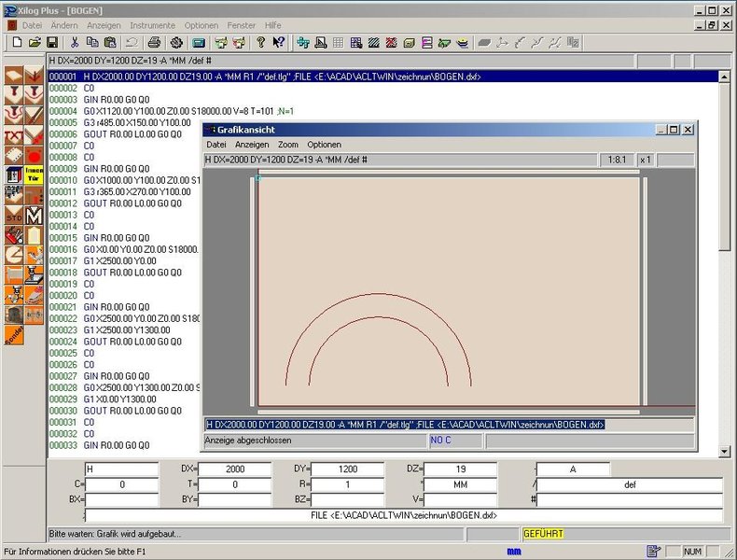Select the TXT text engraving sidebar icon
Viewport: 737px width, 560px height.
pos(14,135)
